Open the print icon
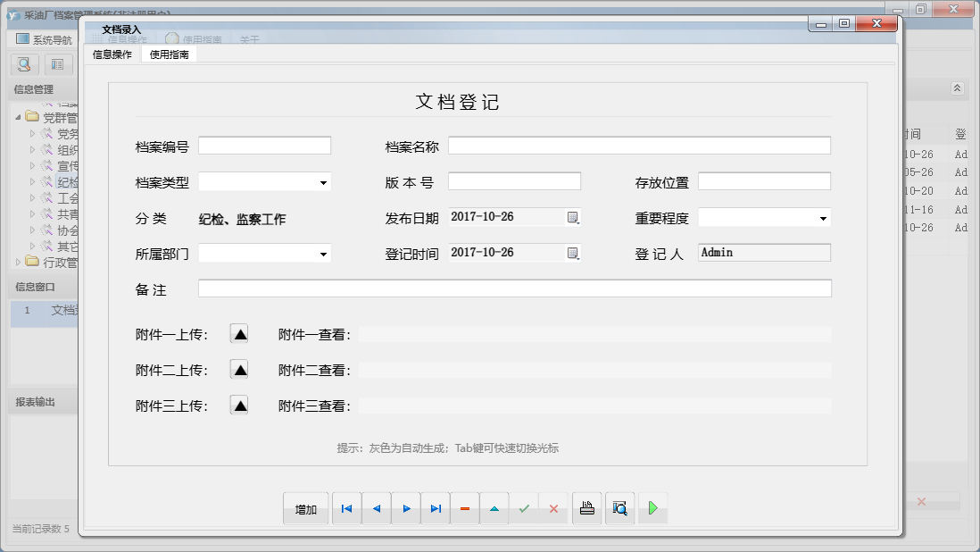This screenshot has width=980, height=552. pos(586,507)
